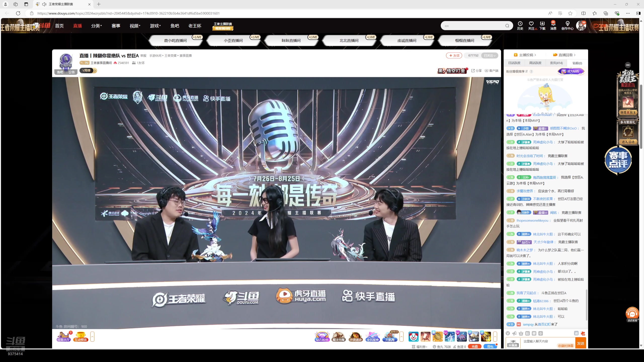Select the 大航海 gift thumbnail

[x=390, y=337]
